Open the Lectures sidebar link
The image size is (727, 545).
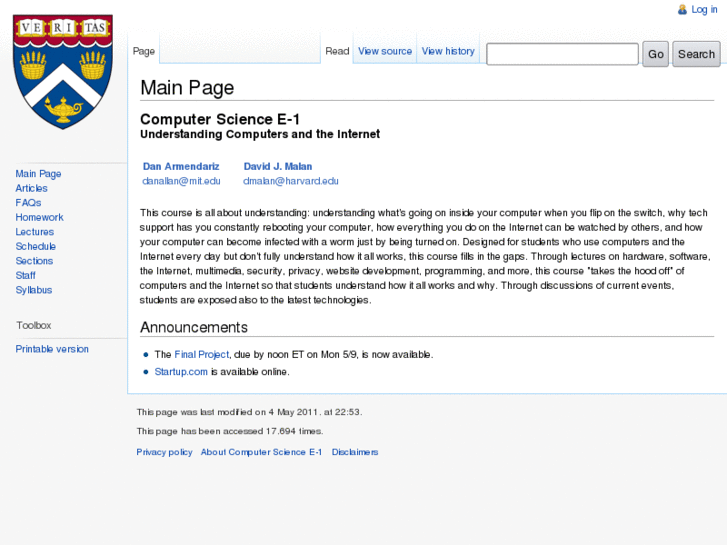point(35,231)
